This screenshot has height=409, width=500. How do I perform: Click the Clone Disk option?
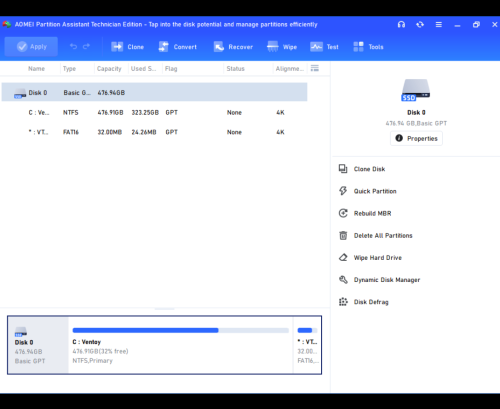coord(369,169)
